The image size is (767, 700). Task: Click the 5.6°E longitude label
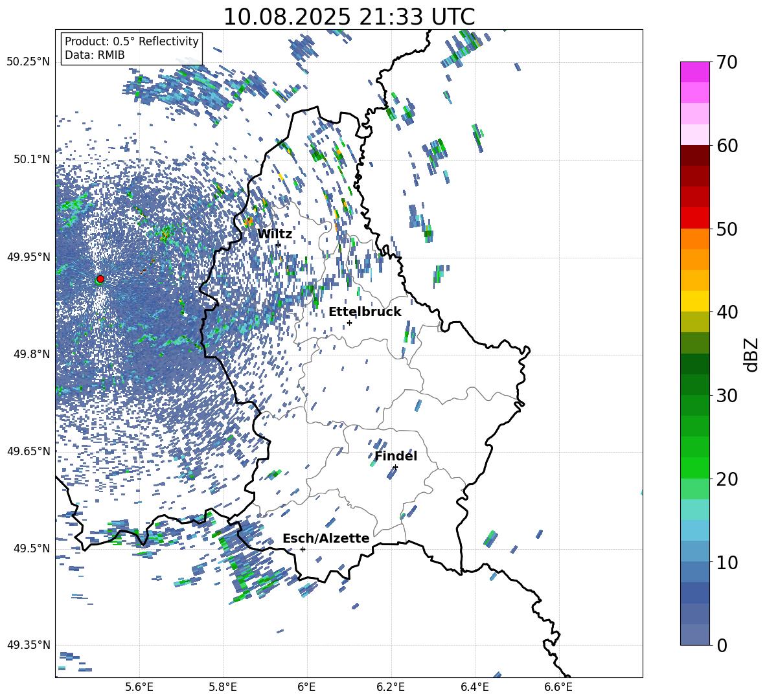point(139,687)
